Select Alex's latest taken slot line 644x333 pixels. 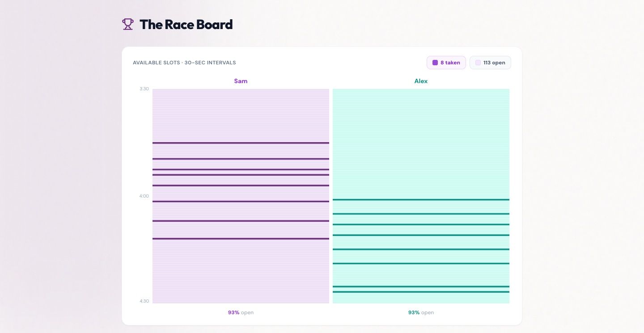[x=421, y=292]
